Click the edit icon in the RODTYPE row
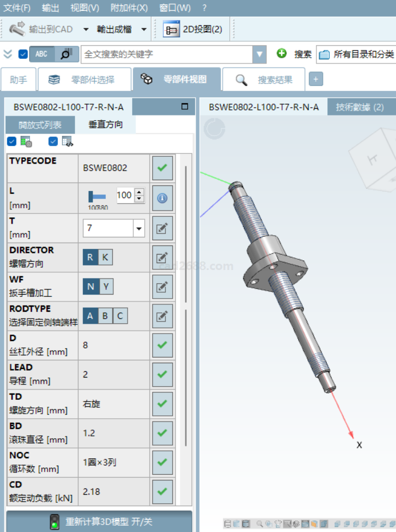This screenshot has width=396, height=532. click(x=162, y=316)
